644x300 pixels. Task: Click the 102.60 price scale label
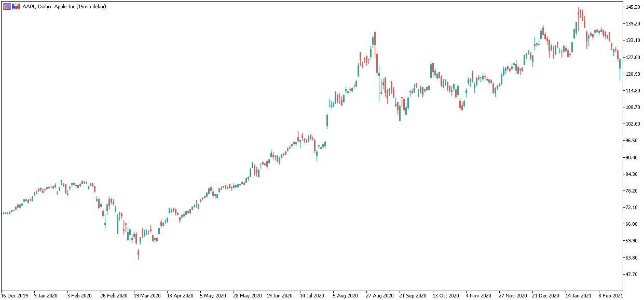pyautogui.click(x=633, y=124)
